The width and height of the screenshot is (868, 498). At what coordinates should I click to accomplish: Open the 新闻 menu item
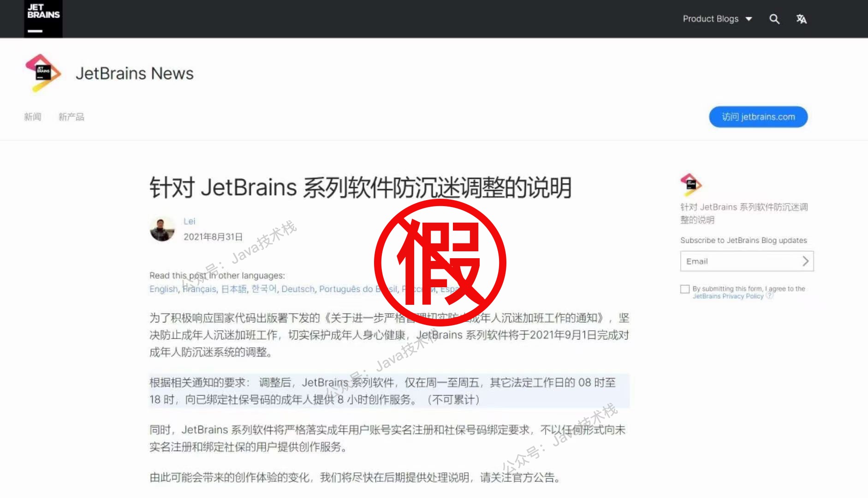33,117
